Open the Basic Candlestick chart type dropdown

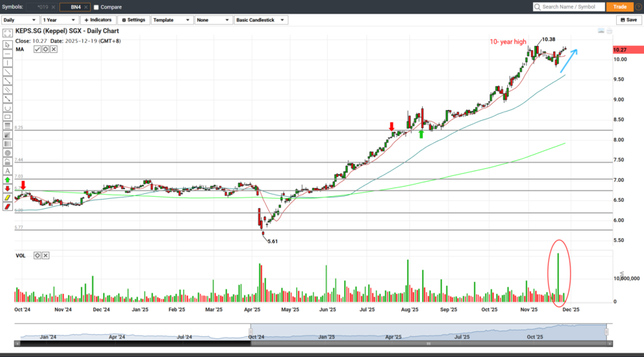pos(262,20)
